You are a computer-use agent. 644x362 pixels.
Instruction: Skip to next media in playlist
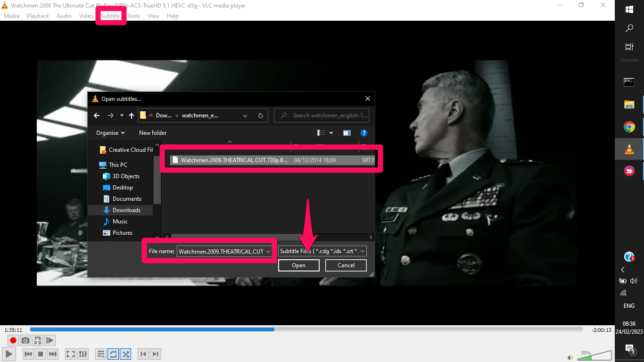pos(53,354)
